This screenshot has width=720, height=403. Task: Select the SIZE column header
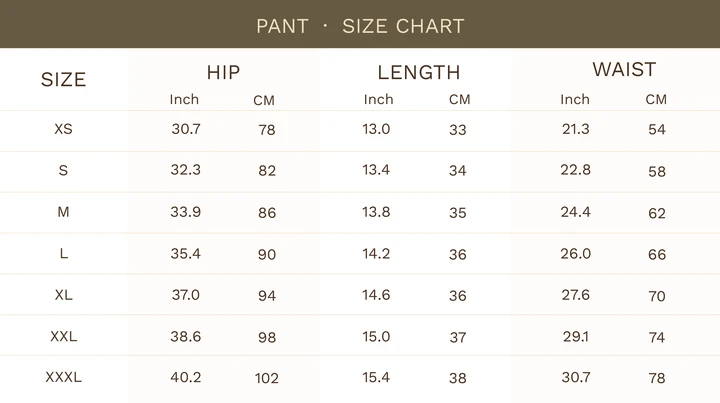(63, 80)
